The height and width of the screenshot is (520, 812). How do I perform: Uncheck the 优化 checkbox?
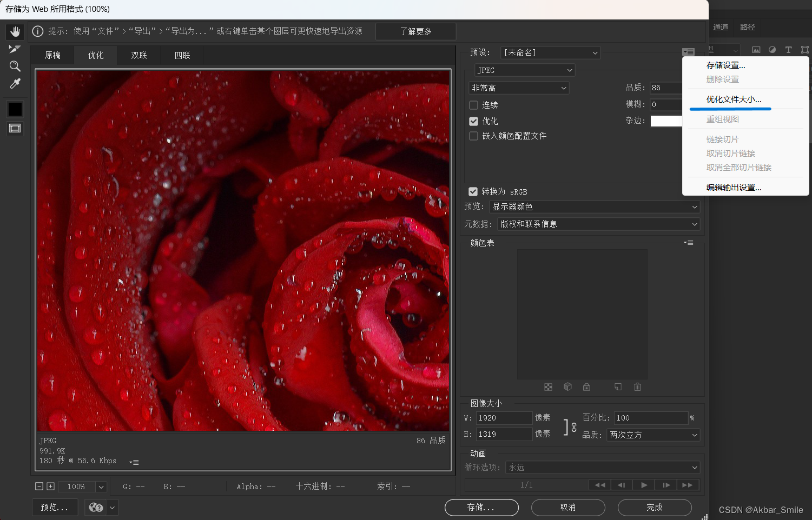pyautogui.click(x=473, y=121)
